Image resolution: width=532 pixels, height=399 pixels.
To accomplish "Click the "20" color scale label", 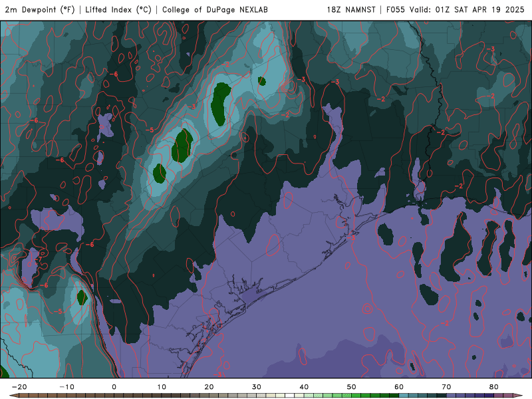I will (x=209, y=387).
